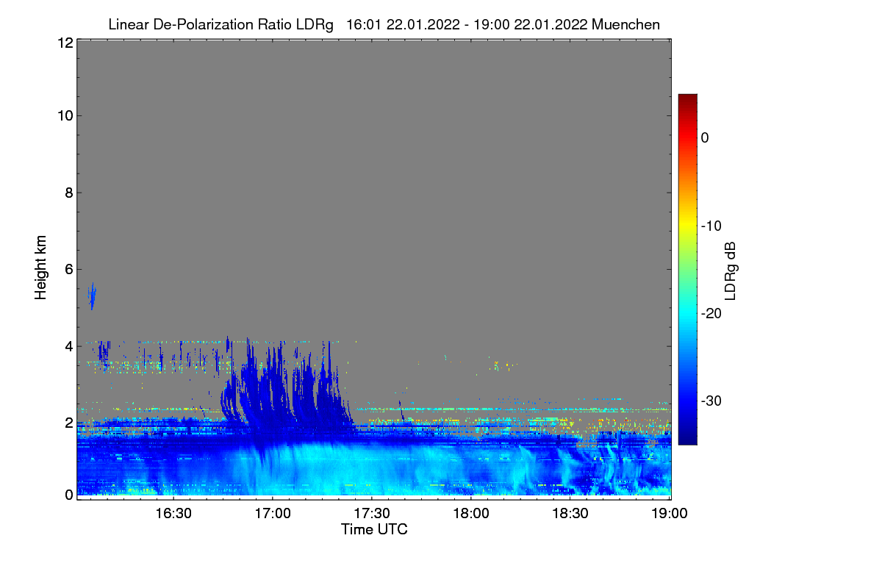882x588 pixels.
Task: Click the 'Time UTC' axis label
Action: click(374, 529)
